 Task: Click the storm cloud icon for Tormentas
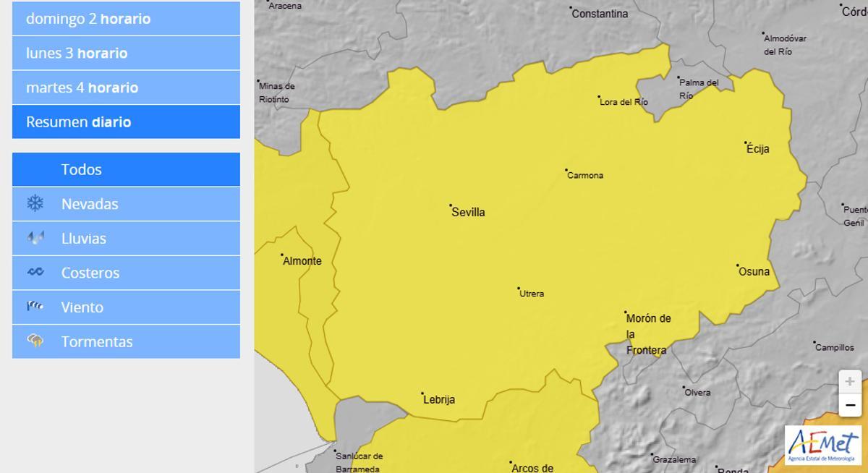pyautogui.click(x=35, y=341)
